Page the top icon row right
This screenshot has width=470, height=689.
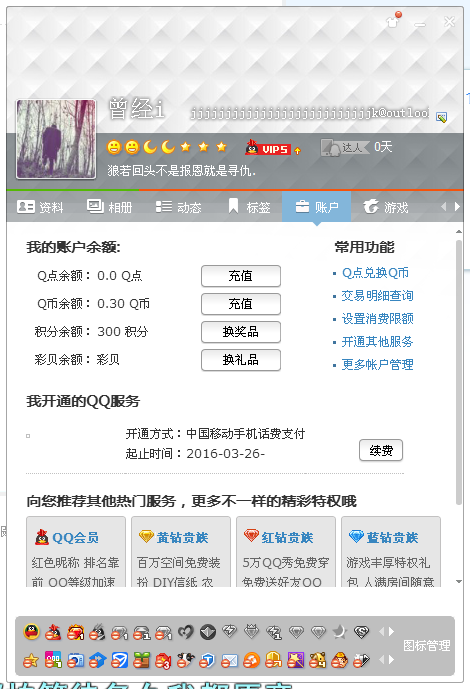391,632
